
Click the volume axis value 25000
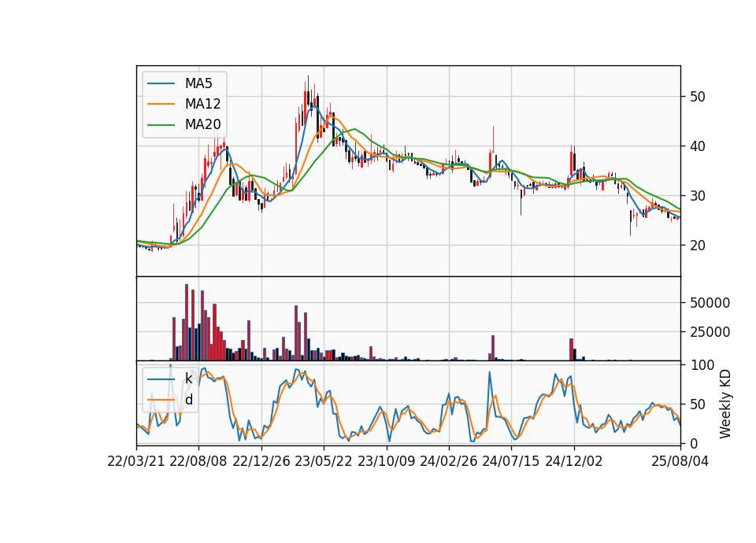click(x=710, y=332)
